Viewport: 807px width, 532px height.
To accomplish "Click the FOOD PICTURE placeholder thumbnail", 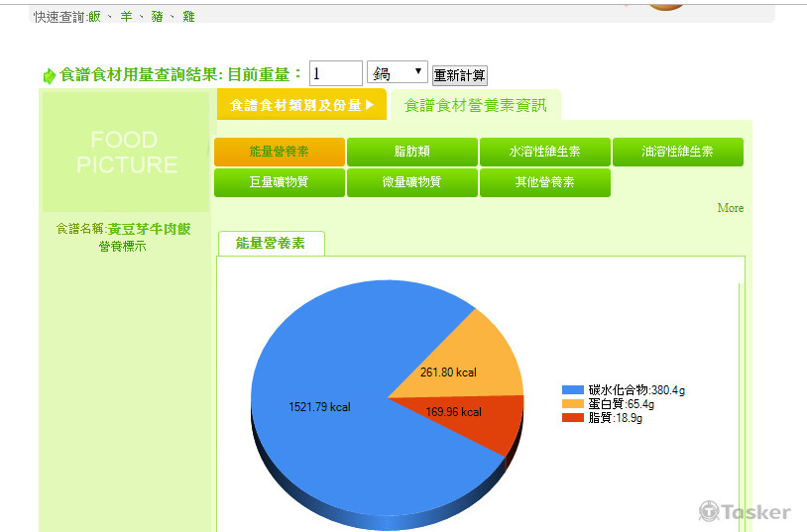I will 126,152.
